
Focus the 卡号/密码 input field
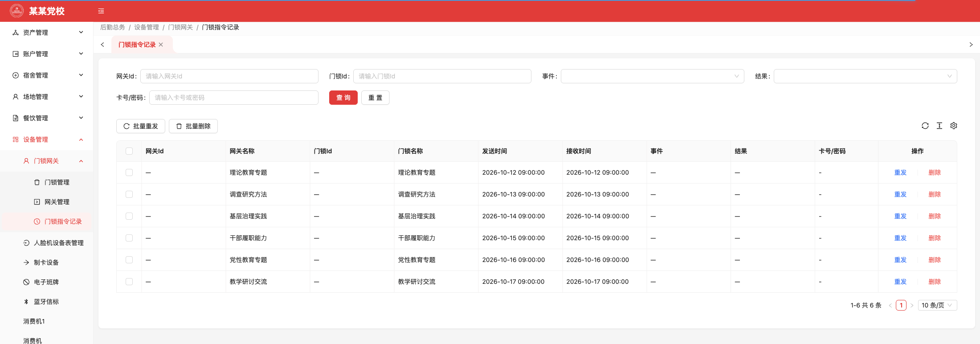(x=234, y=98)
